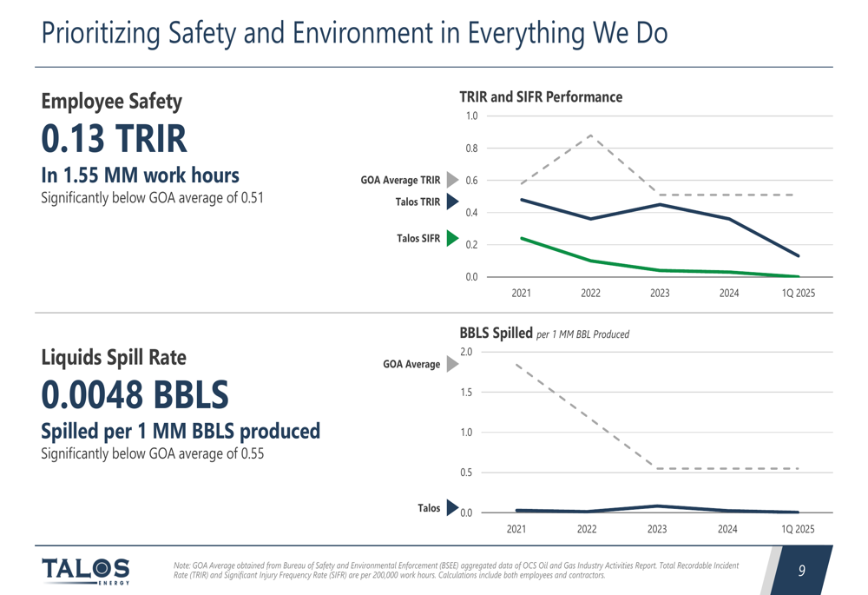Viewport: 868px width, 595px height.
Task: Click the 0.8 axis value in TRIR chart
Action: pos(471,149)
